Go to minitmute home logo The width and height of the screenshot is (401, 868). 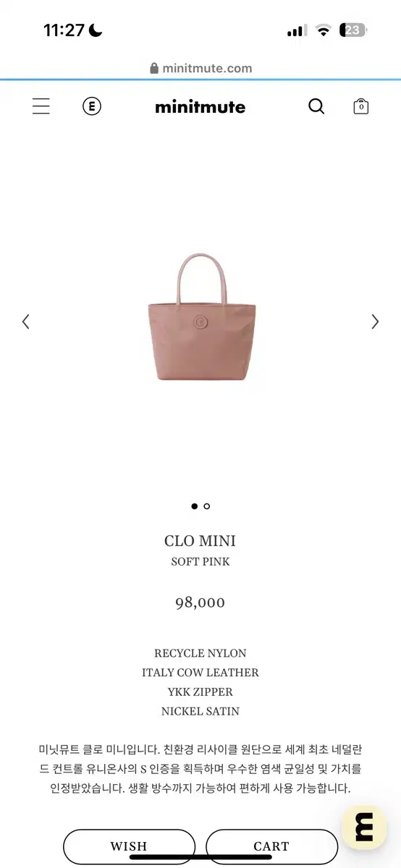[x=200, y=107]
